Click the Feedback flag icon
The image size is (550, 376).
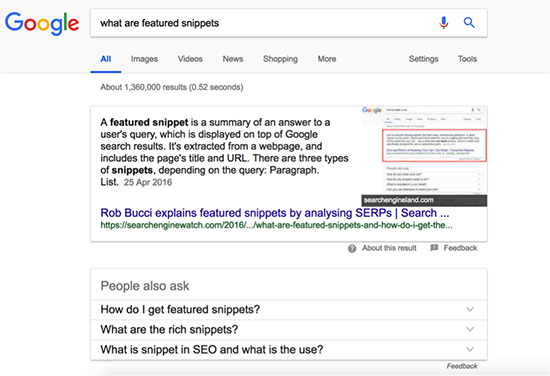434,248
